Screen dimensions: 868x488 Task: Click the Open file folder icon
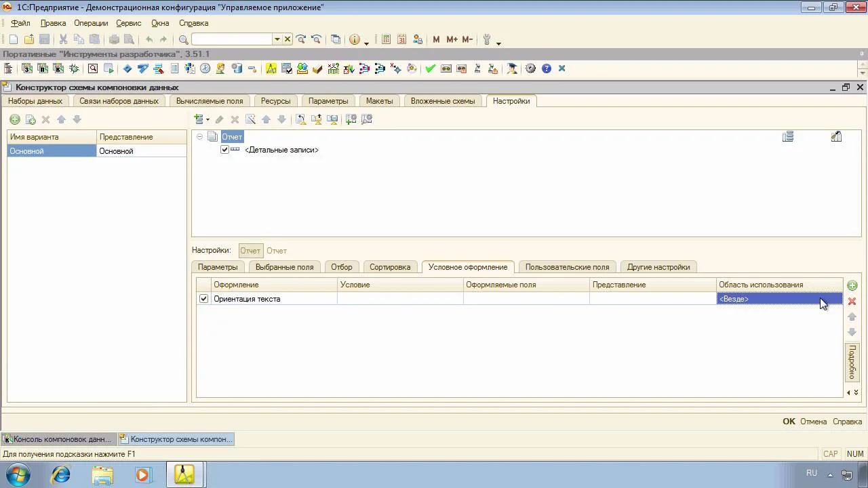point(29,40)
